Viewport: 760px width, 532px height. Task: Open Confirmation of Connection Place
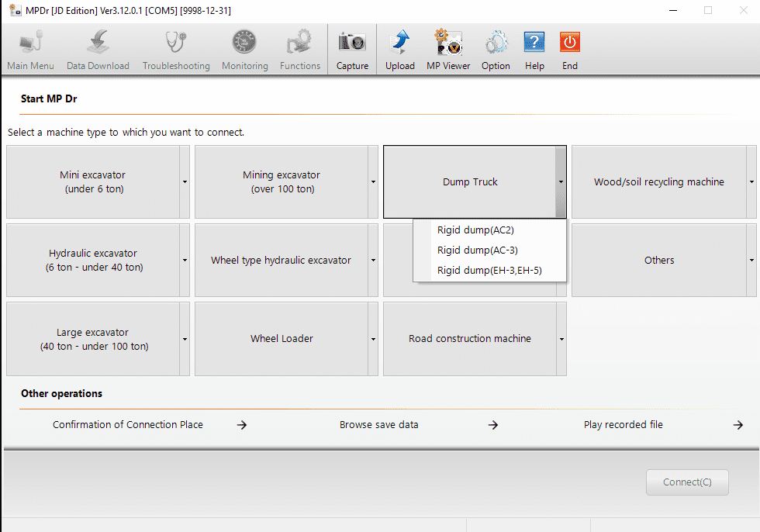tap(128, 424)
